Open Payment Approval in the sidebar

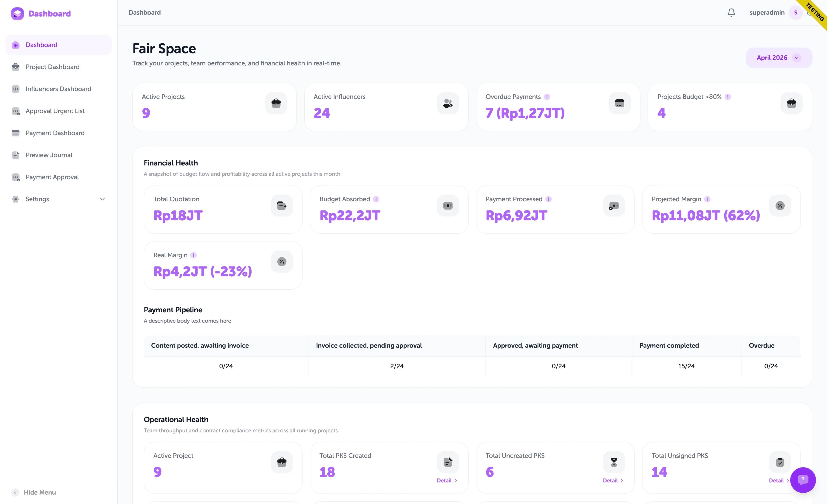(58, 177)
